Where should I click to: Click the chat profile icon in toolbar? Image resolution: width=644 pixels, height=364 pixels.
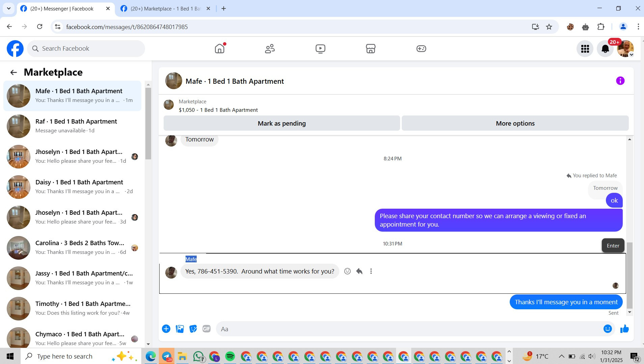tap(623, 27)
